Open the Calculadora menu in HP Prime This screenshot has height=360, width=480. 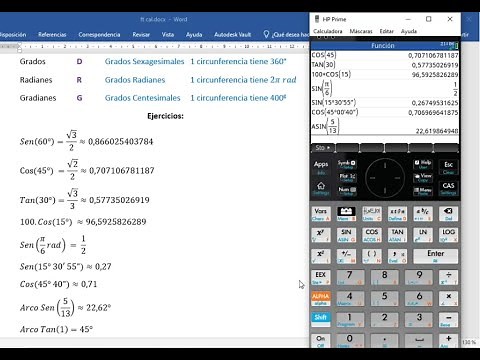328,31
